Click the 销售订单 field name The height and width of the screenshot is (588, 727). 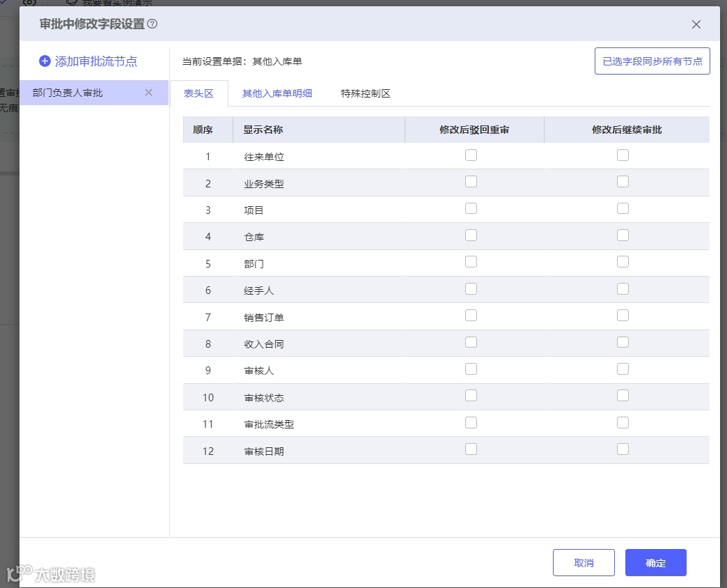[x=264, y=318]
